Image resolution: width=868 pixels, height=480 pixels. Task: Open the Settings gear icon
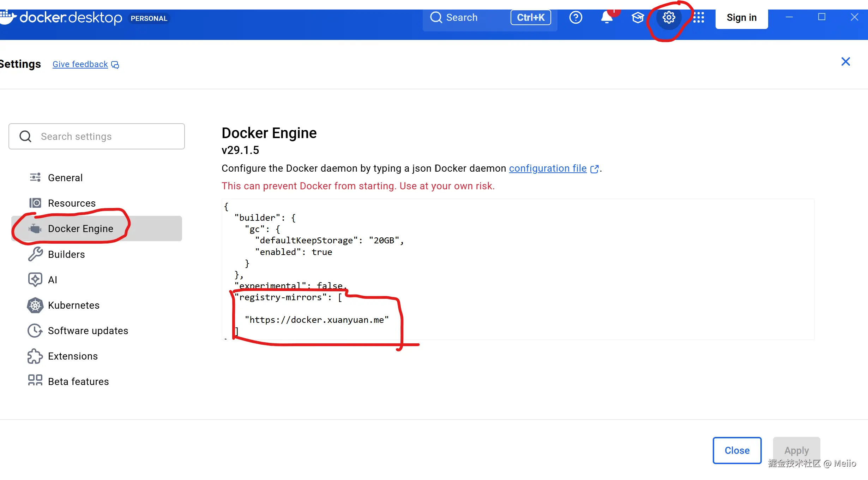(x=668, y=17)
